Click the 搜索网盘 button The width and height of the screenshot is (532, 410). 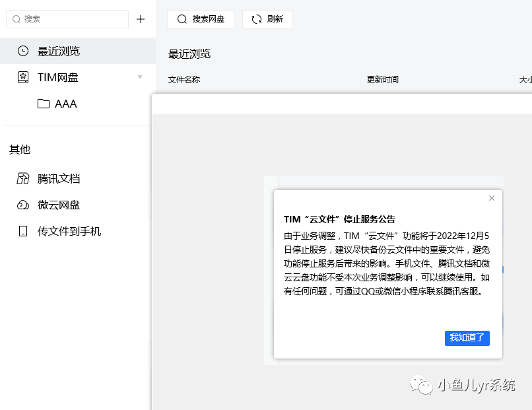point(201,19)
